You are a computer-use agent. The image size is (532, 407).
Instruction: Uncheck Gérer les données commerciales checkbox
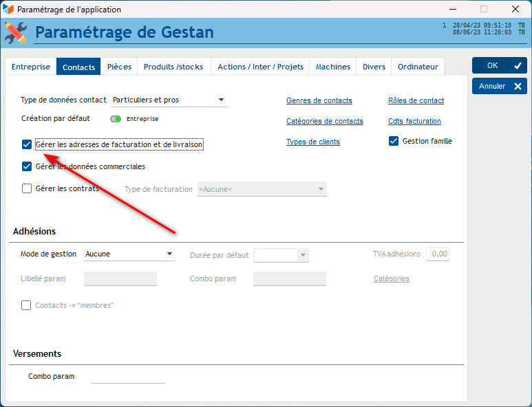click(27, 166)
